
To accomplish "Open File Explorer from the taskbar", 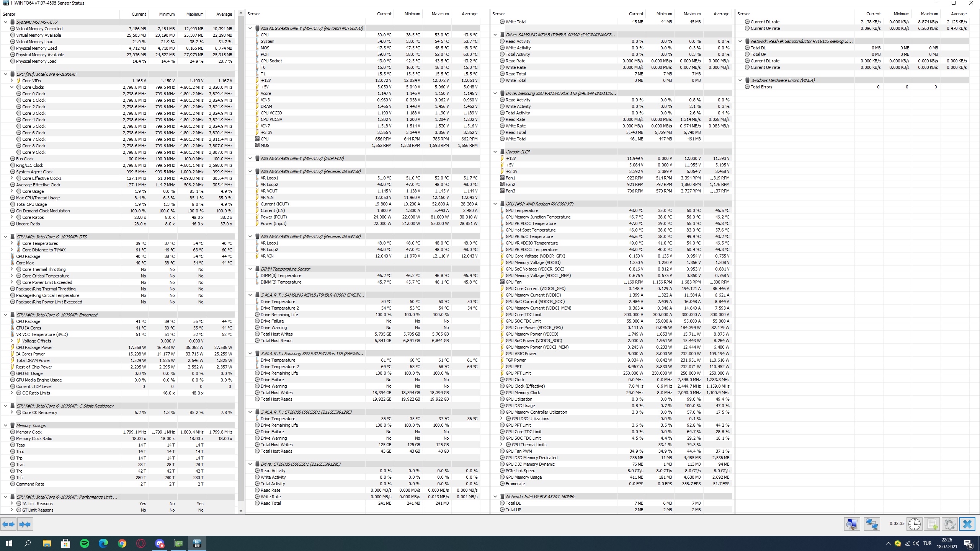I will pos(47,543).
